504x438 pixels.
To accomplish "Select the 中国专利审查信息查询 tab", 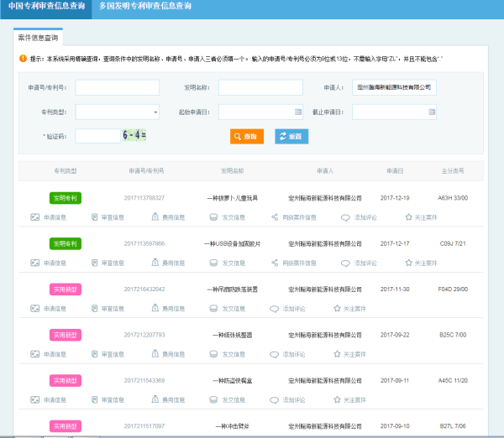I will point(45,7).
